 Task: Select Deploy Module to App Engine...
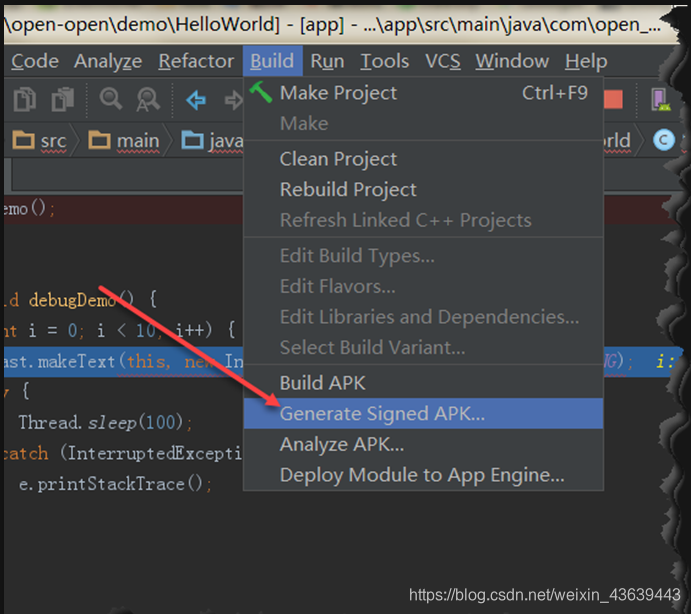point(423,475)
